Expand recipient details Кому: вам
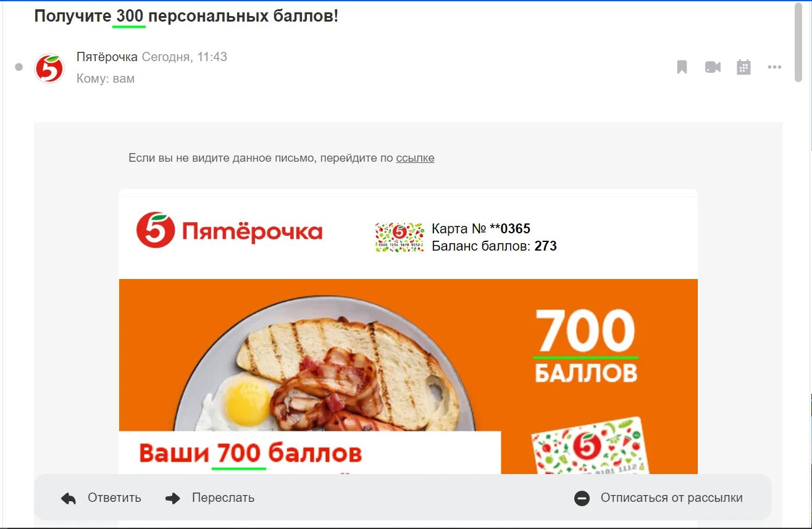812x529 pixels. (106, 79)
